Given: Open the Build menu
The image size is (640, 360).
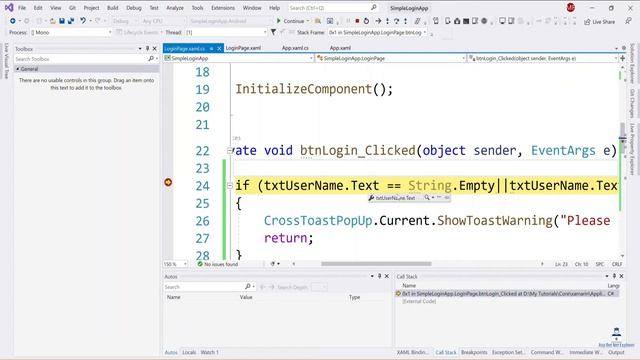Looking at the screenshot, I should (x=112, y=8).
